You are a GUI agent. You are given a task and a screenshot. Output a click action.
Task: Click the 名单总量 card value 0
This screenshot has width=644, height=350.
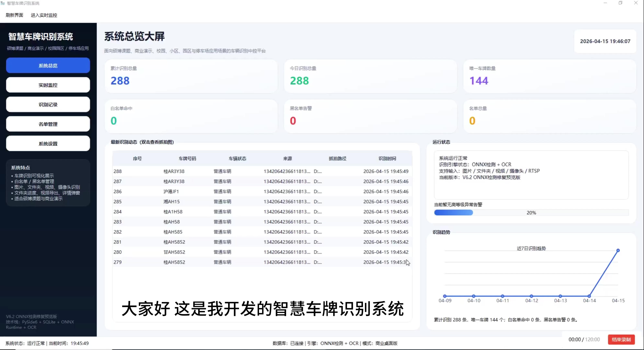click(472, 121)
